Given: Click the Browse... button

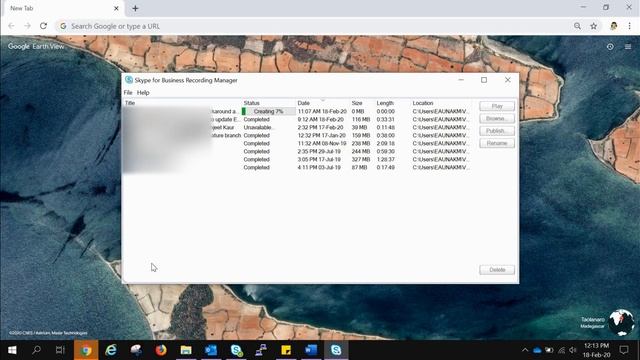Looking at the screenshot, I should click(x=497, y=118).
